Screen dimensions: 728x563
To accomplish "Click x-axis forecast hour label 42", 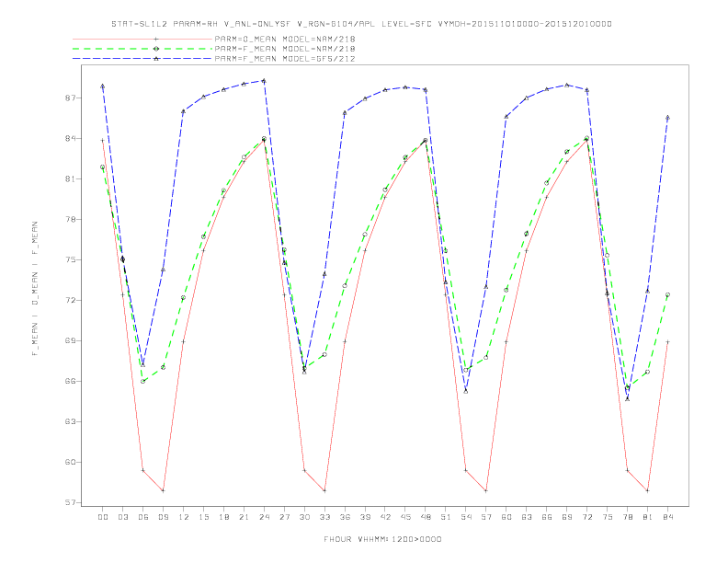I will click(x=385, y=517).
